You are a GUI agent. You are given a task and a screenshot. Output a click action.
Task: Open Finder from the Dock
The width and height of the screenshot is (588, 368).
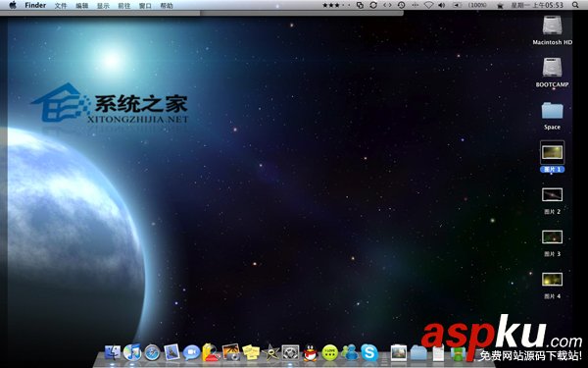click(x=112, y=352)
